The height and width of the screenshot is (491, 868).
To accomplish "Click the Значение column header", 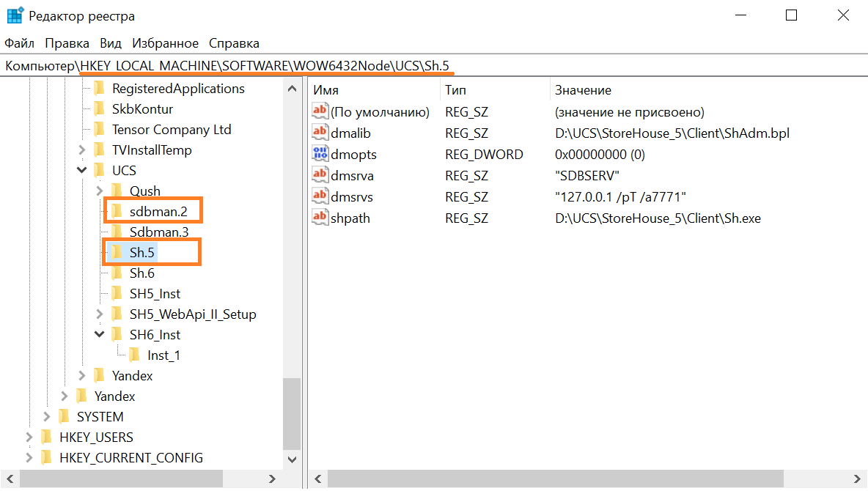I will coord(583,90).
